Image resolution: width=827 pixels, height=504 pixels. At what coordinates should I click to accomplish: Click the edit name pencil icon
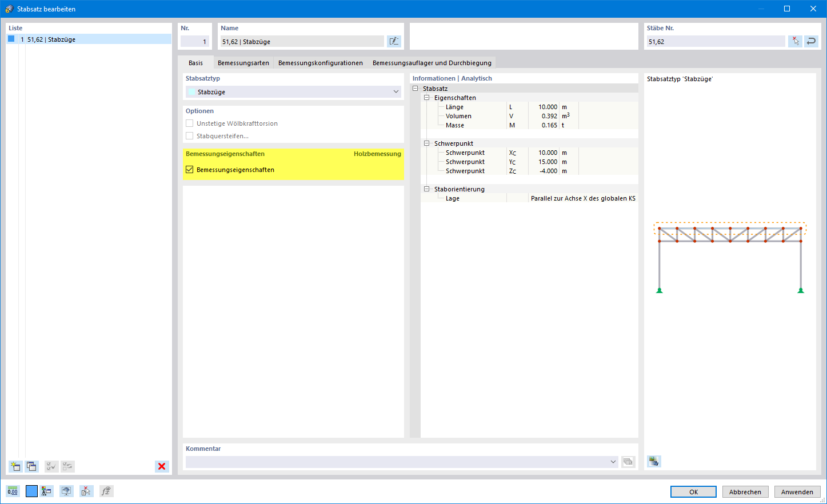(394, 41)
